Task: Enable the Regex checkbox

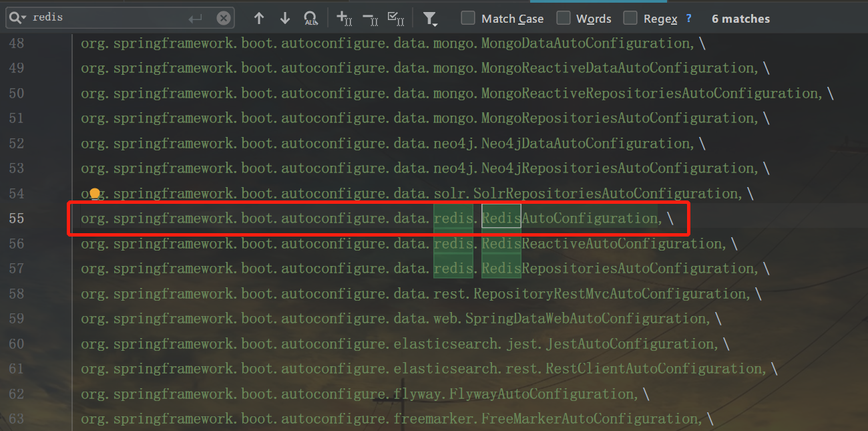Action: 630,18
